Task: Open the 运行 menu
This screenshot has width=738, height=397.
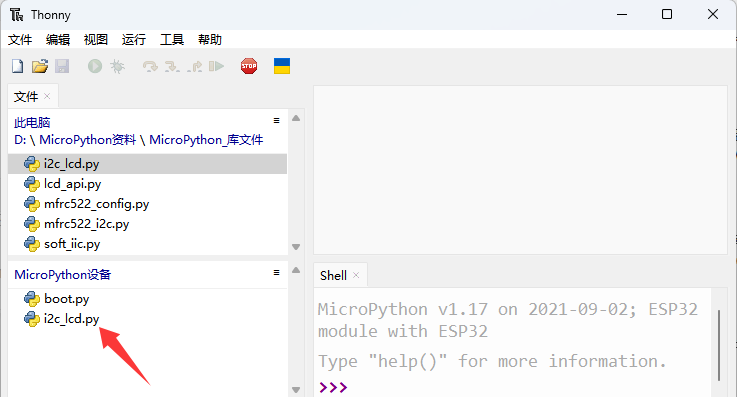Action: coord(134,40)
